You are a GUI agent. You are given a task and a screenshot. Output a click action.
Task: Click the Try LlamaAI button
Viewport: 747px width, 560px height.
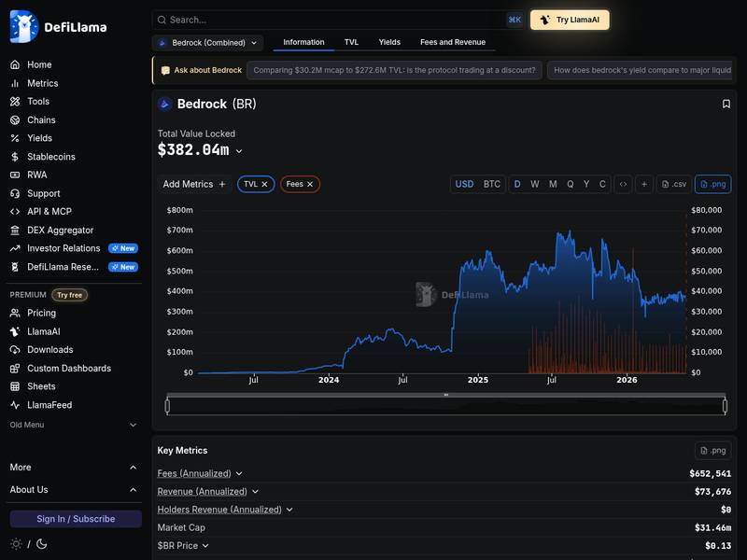coord(570,20)
